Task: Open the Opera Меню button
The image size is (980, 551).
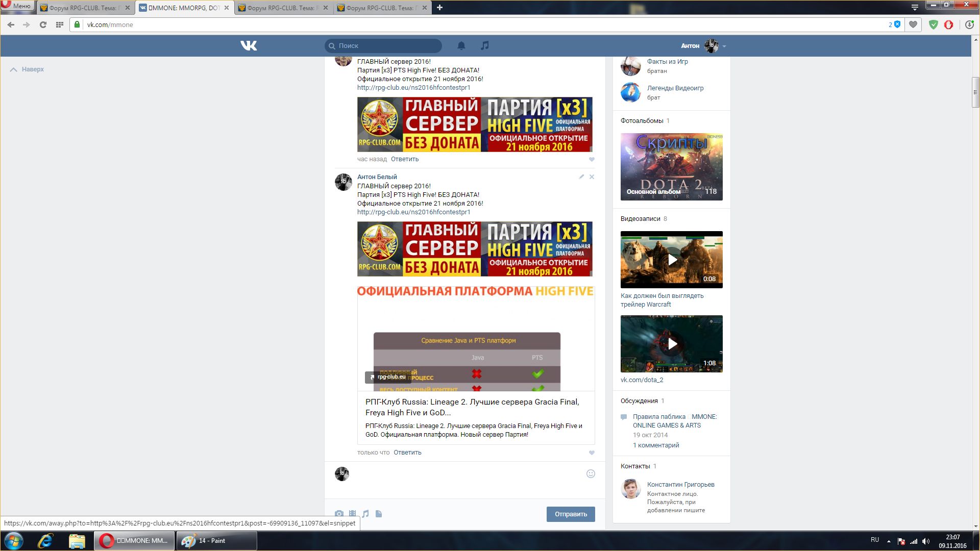Action: (x=17, y=6)
